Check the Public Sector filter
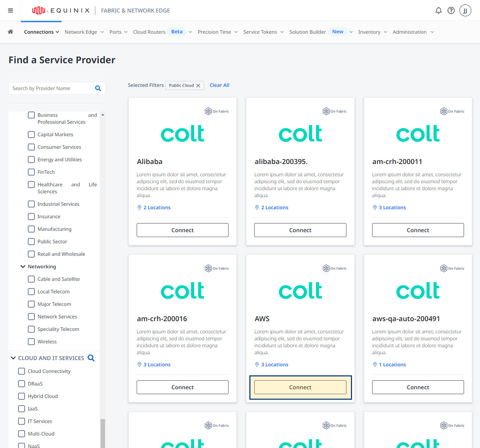The height and width of the screenshot is (448, 480). [x=31, y=242]
